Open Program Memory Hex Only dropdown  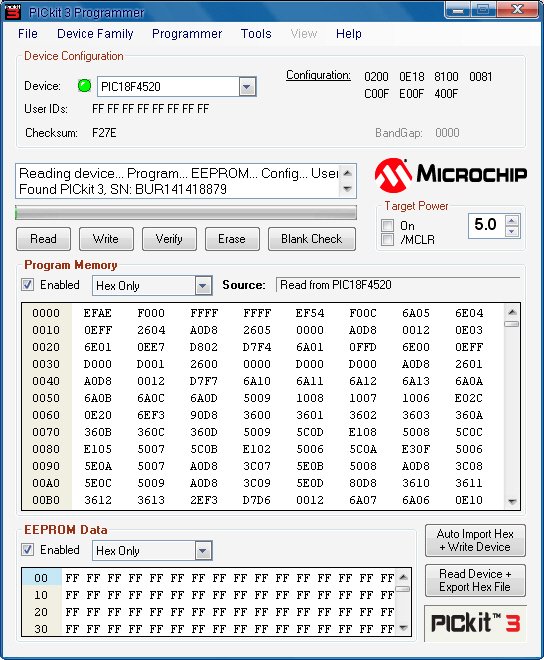pos(203,286)
